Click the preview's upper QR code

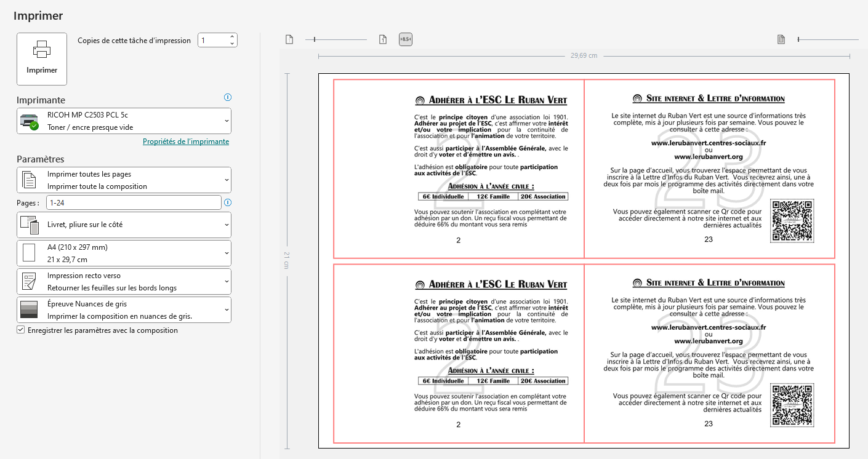point(792,221)
